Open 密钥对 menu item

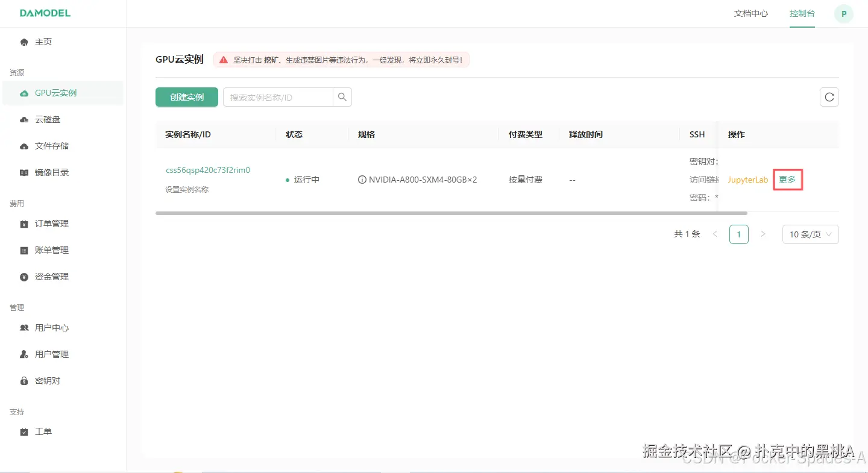point(63,381)
